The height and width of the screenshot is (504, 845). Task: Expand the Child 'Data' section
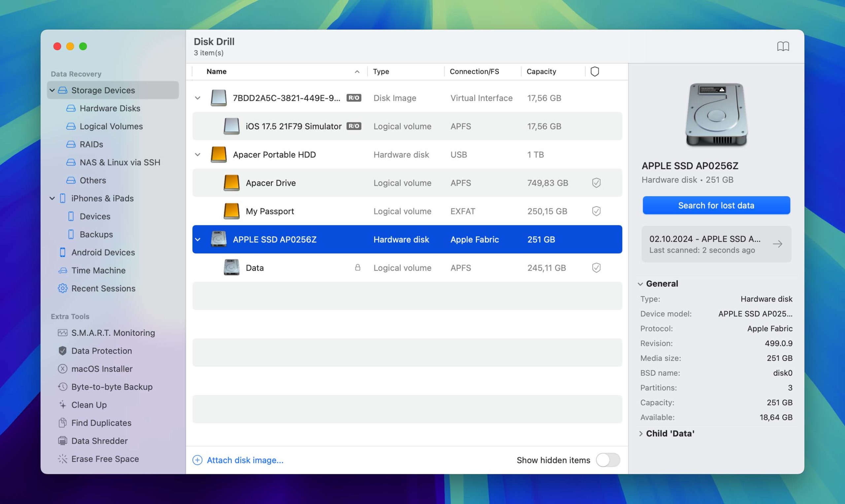coord(640,434)
